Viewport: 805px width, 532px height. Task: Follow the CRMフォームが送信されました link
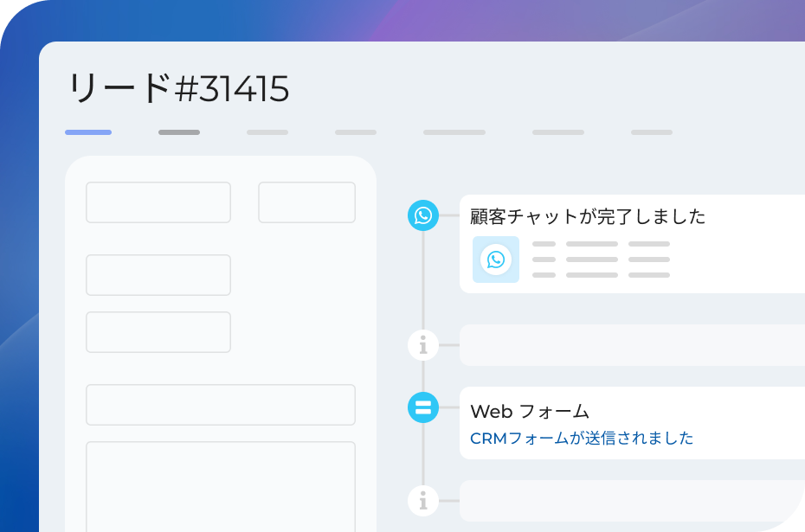581,438
